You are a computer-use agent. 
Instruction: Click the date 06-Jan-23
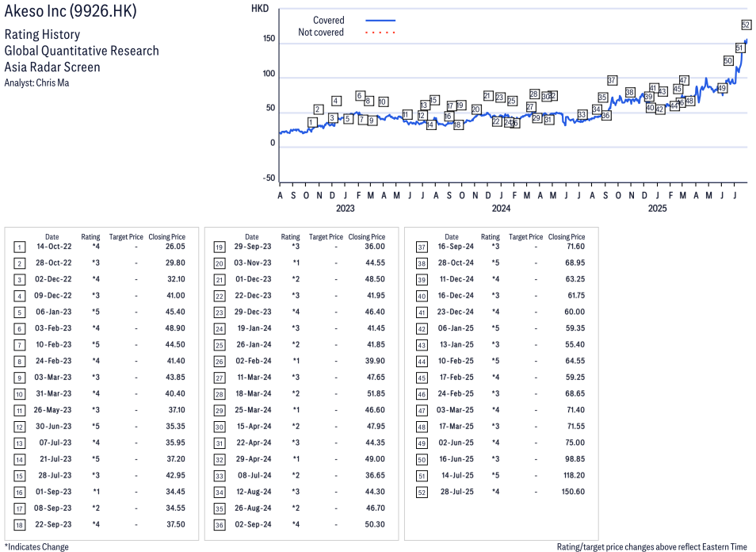54,312
